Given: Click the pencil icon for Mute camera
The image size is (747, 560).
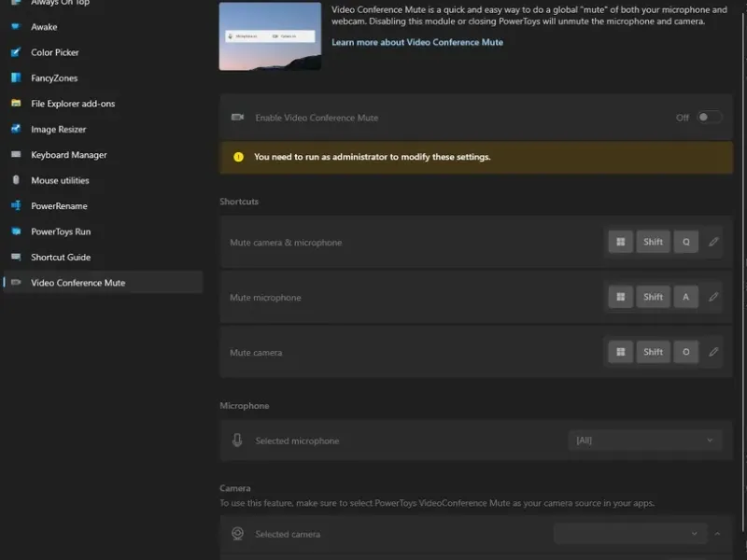Looking at the screenshot, I should pos(713,352).
